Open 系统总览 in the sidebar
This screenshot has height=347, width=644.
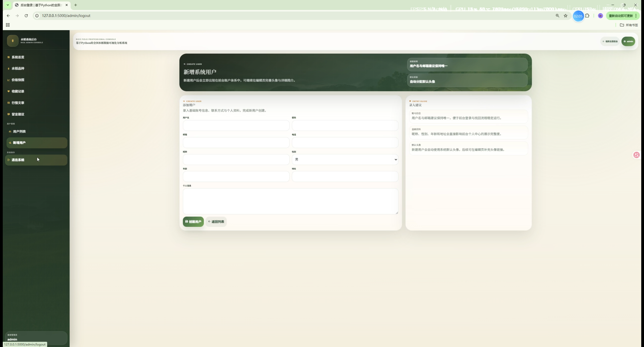point(18,57)
